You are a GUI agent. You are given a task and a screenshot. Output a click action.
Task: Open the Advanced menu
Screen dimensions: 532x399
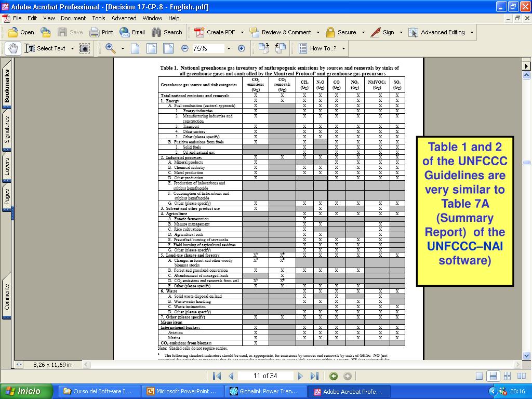coord(124,18)
